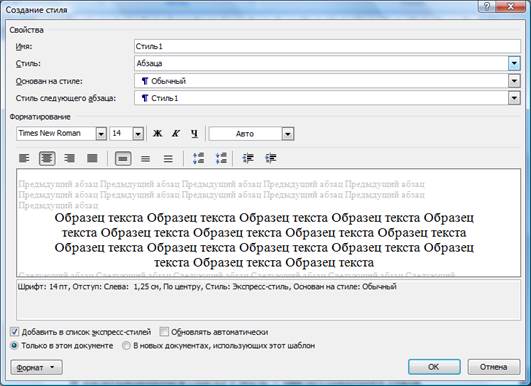Image resolution: width=531 pixels, height=386 pixels.
Task: Click the font size field showing 14
Action: point(121,133)
